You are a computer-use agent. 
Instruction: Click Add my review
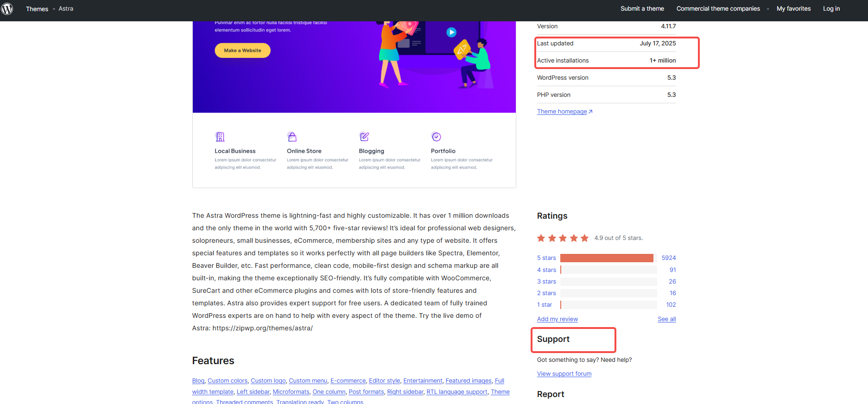click(558, 319)
